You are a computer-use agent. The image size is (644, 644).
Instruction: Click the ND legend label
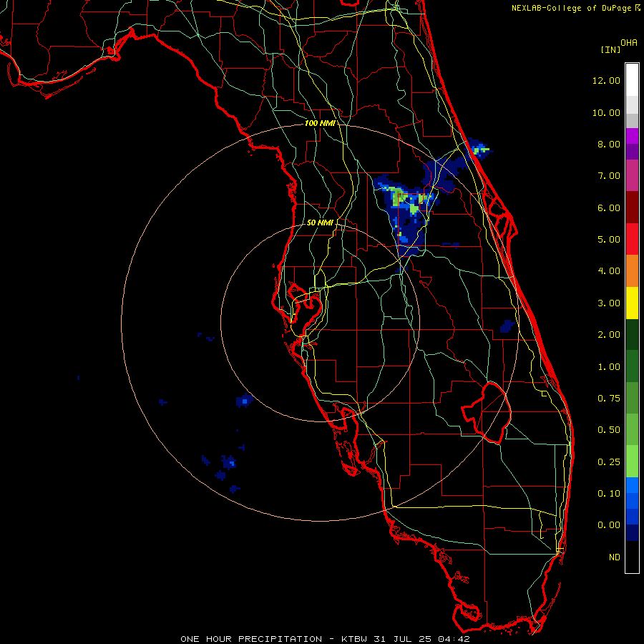coord(615,557)
